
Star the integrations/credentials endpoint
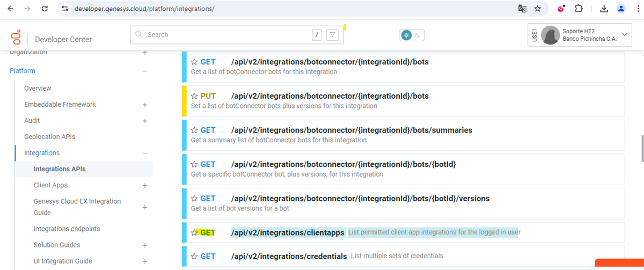pos(195,257)
